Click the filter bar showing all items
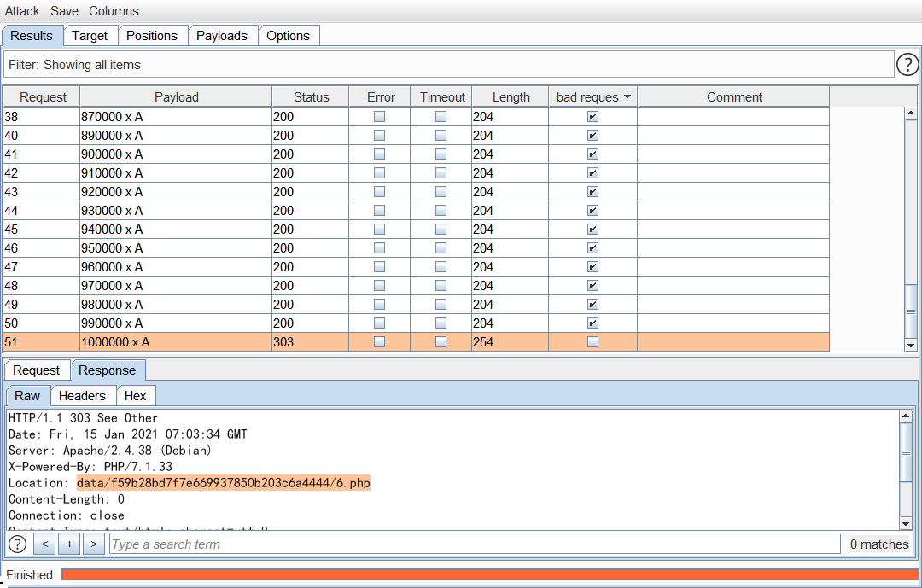Screen dimensions: 922x588 tap(449, 65)
